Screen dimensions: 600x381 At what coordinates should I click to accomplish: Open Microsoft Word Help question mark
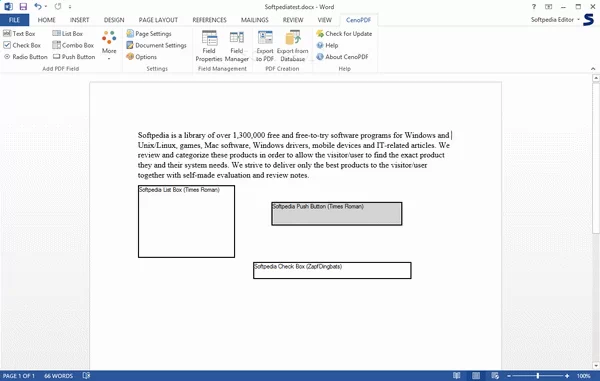pos(534,7)
